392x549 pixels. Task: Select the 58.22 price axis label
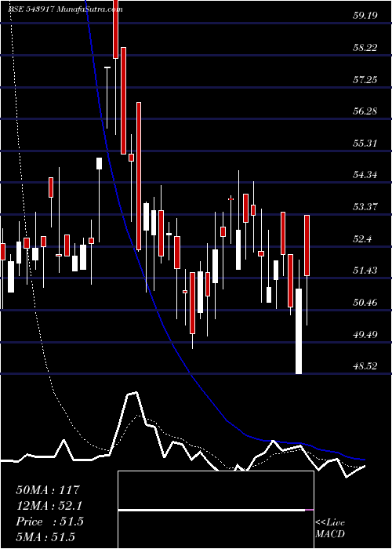365,48
